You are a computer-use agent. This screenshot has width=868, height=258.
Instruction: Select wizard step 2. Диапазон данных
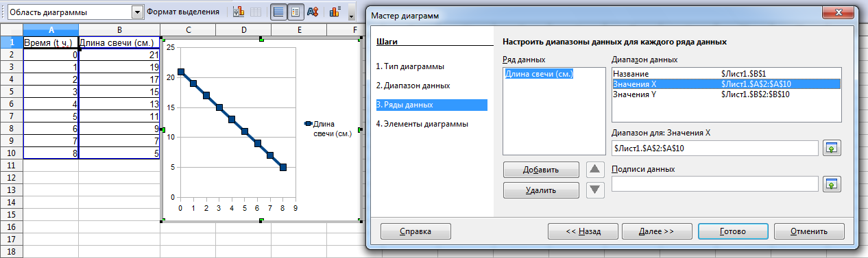tap(413, 86)
